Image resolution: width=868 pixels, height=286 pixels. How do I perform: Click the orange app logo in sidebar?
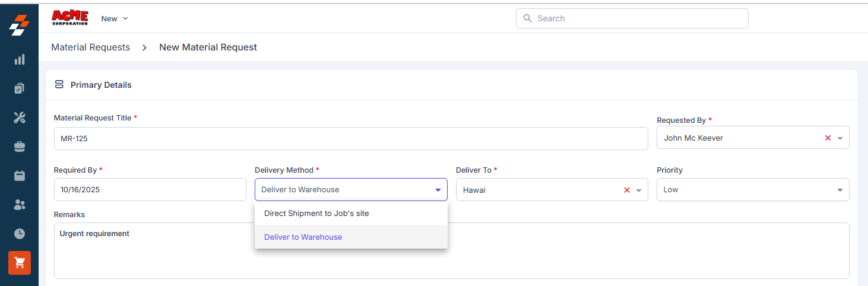tap(20, 25)
